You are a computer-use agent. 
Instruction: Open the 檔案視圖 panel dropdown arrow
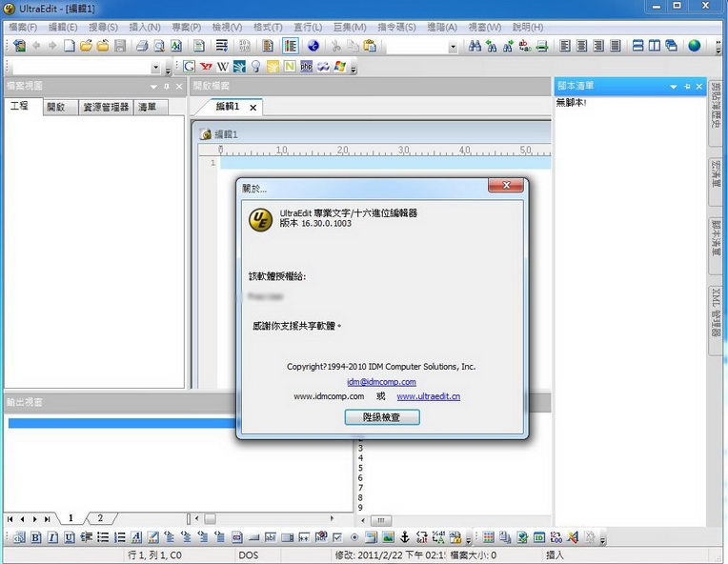tap(152, 87)
